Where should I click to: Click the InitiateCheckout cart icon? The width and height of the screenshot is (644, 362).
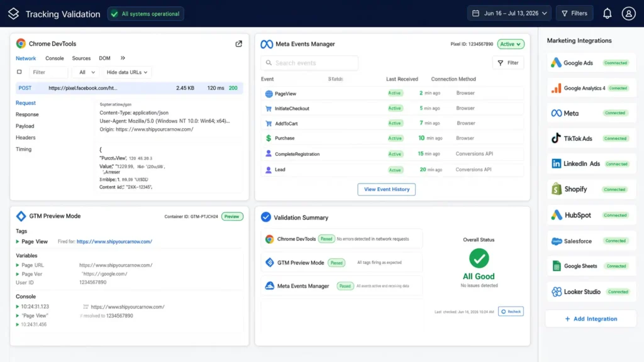click(269, 108)
